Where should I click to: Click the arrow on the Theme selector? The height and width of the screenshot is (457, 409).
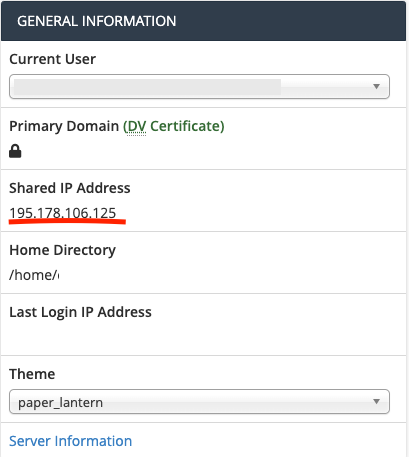click(376, 401)
